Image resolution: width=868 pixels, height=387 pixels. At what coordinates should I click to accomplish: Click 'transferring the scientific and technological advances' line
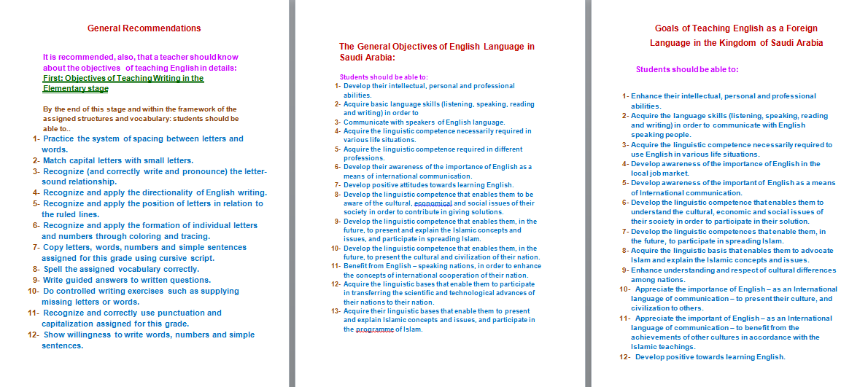pyautogui.click(x=440, y=293)
